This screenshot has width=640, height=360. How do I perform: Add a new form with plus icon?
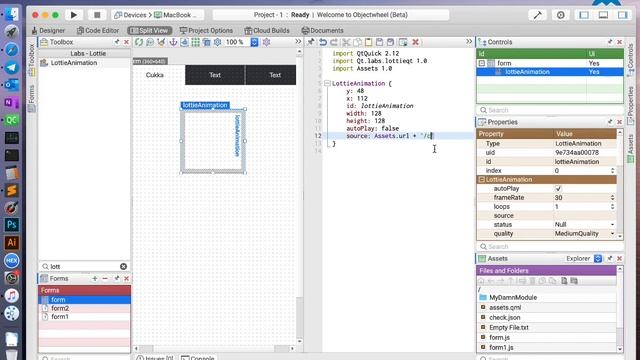click(95, 278)
